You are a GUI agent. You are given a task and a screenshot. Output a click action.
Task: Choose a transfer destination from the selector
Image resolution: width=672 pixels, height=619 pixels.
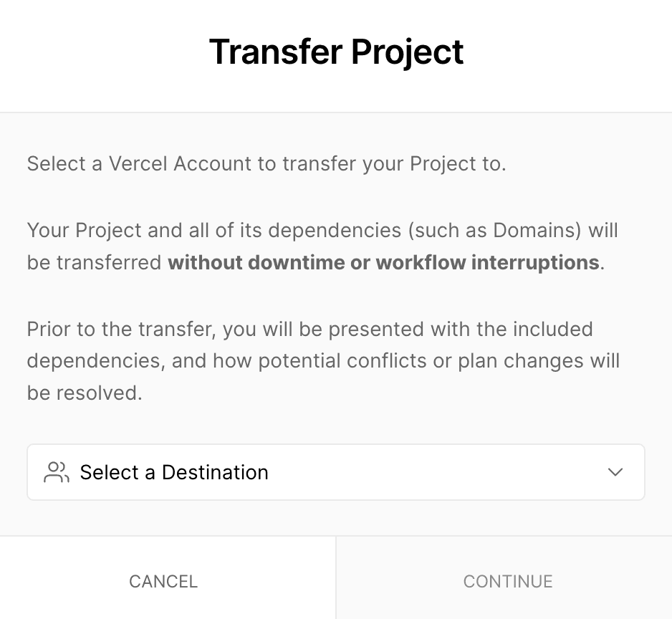[336, 472]
